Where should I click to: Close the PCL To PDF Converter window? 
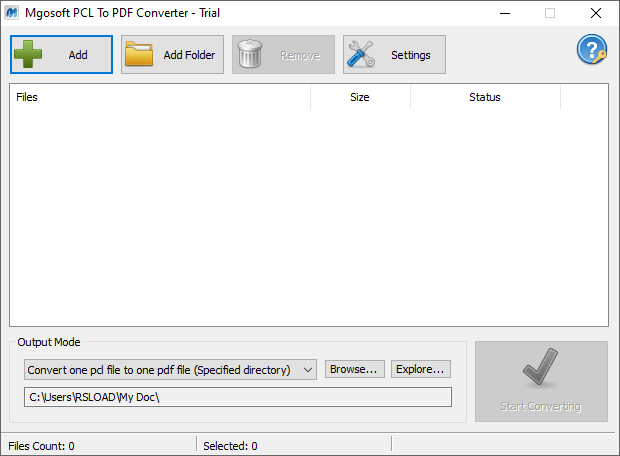pos(595,13)
